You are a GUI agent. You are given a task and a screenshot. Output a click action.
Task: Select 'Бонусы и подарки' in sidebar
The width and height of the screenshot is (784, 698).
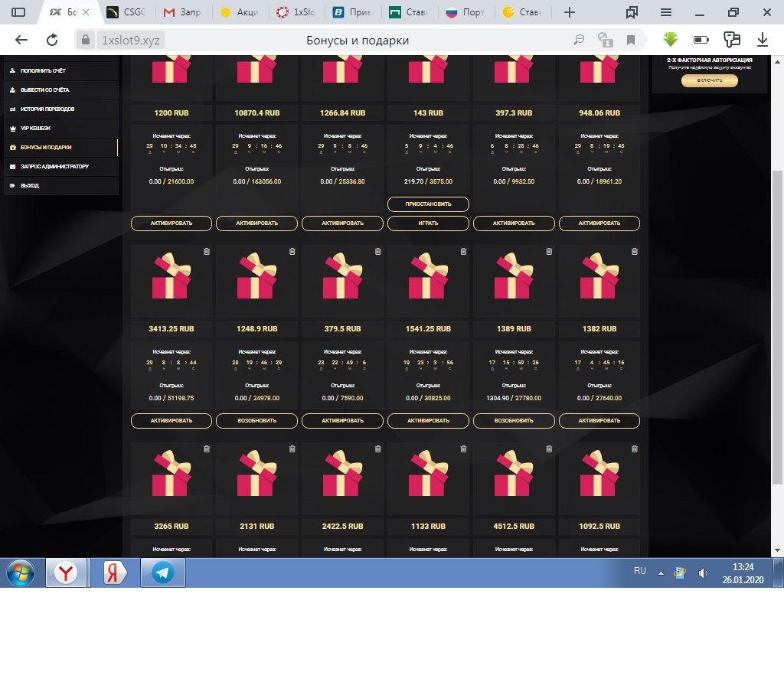(x=61, y=147)
